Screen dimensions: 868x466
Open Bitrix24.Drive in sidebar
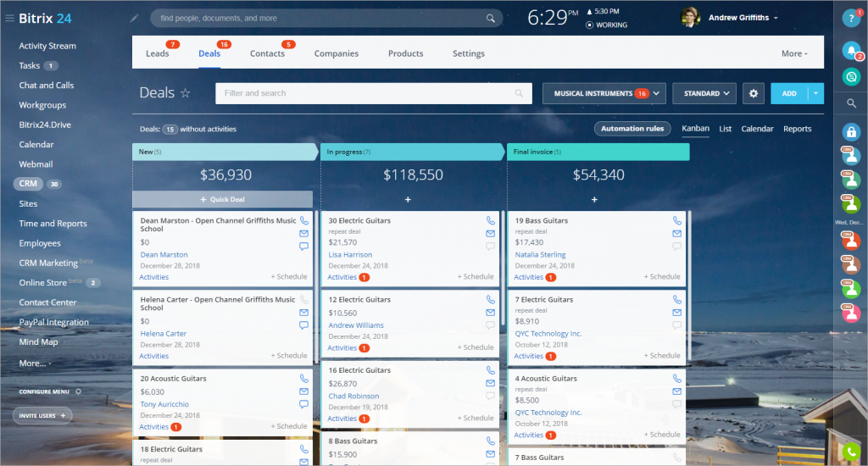click(45, 125)
